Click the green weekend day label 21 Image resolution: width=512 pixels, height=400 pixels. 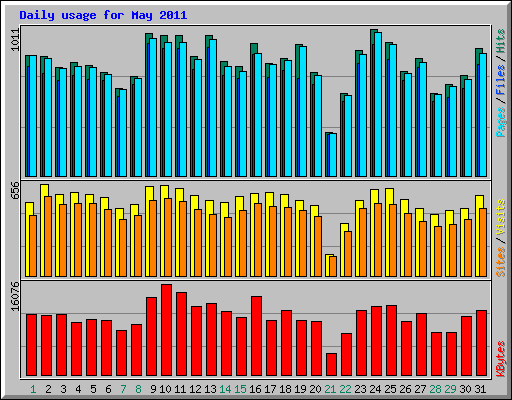pos(330,389)
